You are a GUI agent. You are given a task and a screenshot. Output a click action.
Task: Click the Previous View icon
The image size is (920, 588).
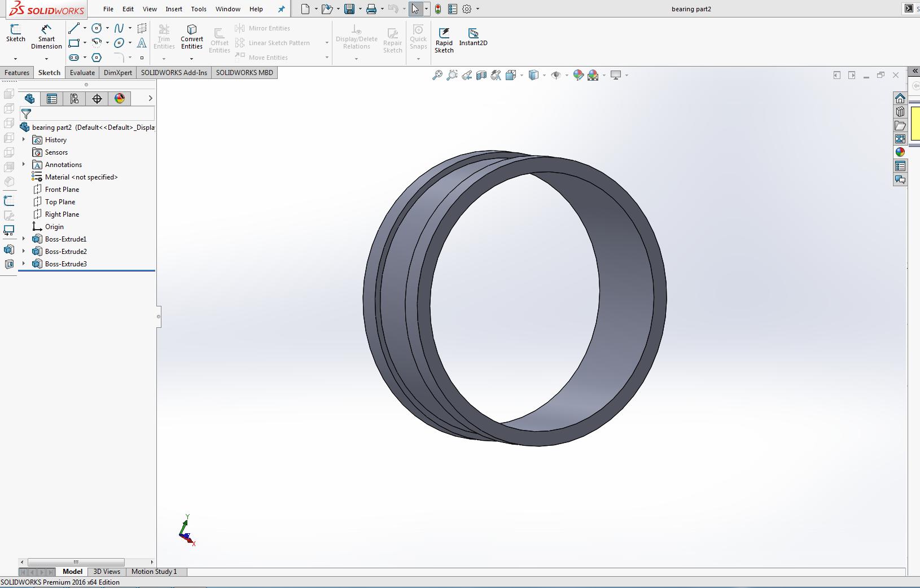click(x=467, y=75)
